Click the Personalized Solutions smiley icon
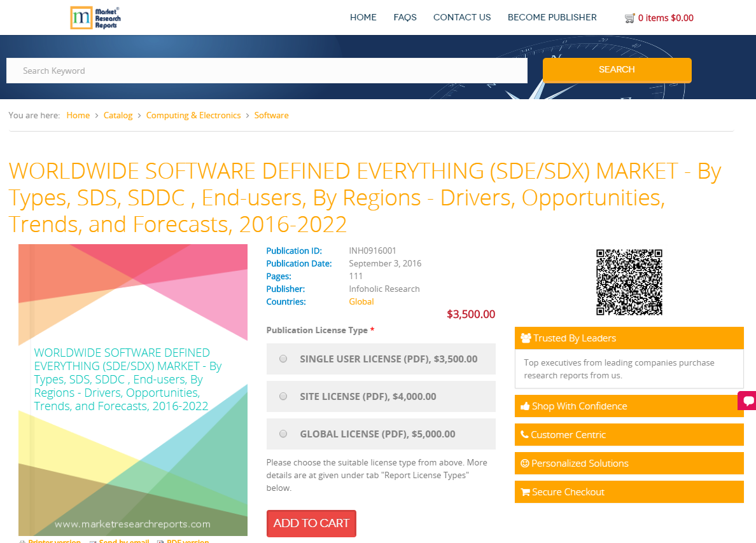Image resolution: width=756 pixels, height=543 pixels. pos(525,464)
